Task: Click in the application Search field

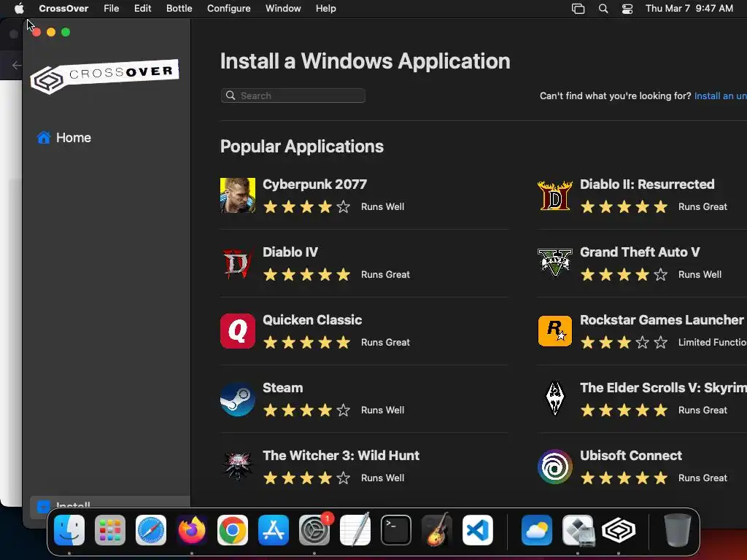Action: (x=293, y=96)
